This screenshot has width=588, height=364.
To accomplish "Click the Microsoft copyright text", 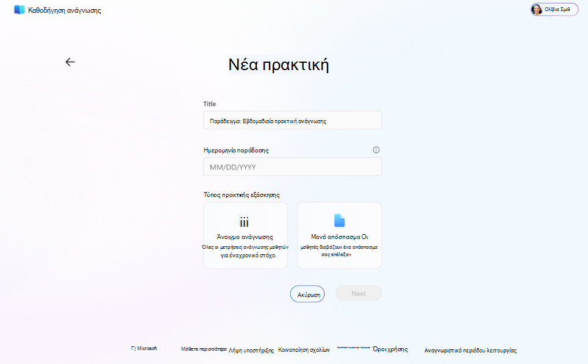I will point(144,348).
